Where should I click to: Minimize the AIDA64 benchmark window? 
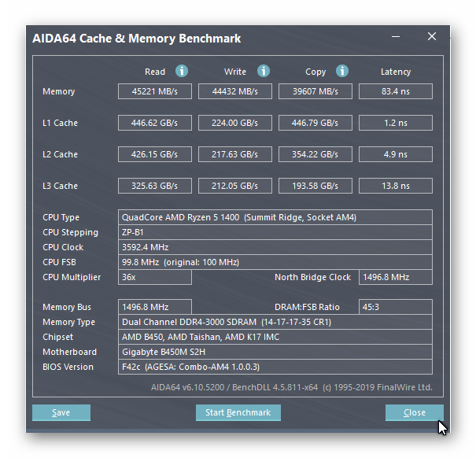[x=396, y=37]
